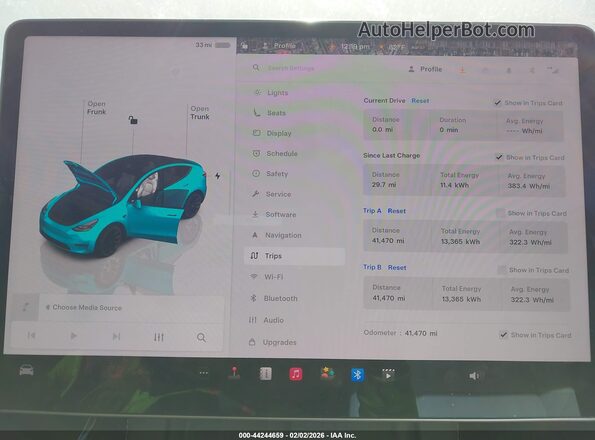The width and height of the screenshot is (595, 440).
Task: Tap the volume speaker icon
Action: (474, 376)
